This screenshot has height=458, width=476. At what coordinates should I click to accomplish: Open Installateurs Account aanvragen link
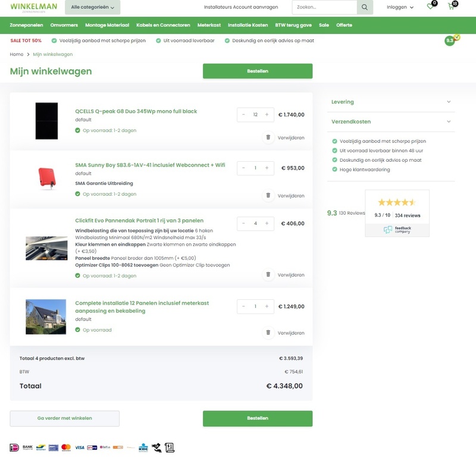pos(241,7)
